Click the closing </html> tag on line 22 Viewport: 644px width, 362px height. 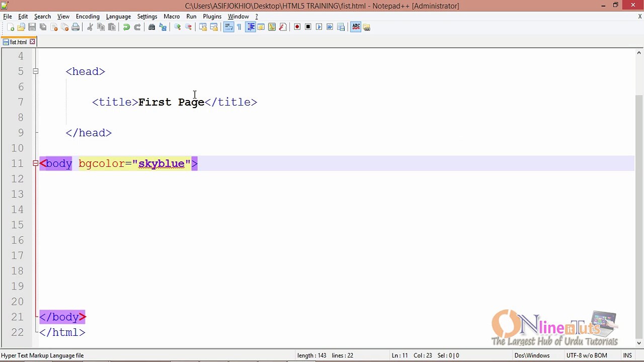[62, 332]
